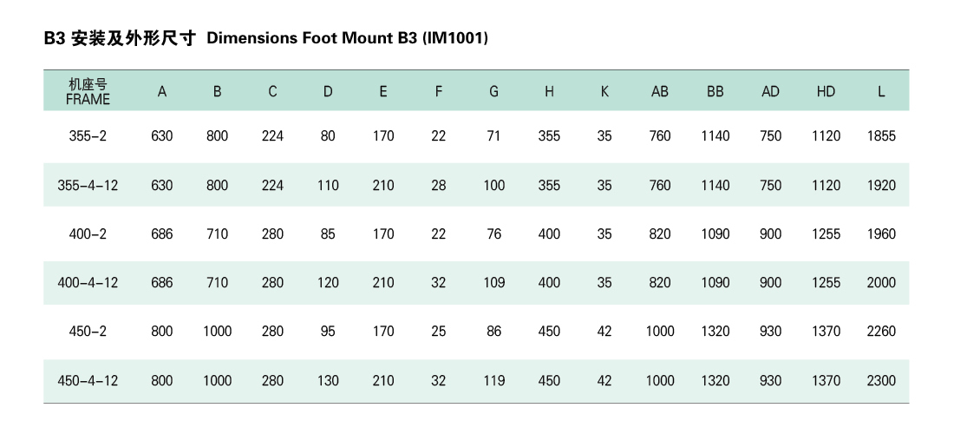Select the BB column header

tap(715, 91)
